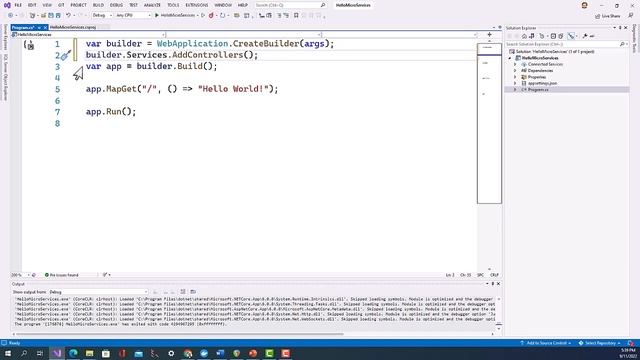Close the Output panel
This screenshot has width=640, height=360.
498,284
